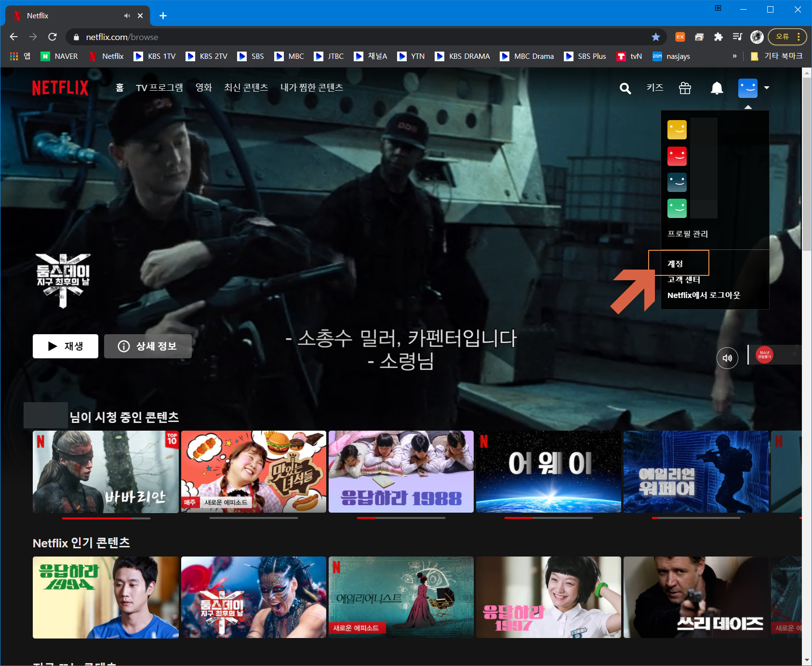
Task: Open the Netflix search icon
Action: [x=625, y=88]
